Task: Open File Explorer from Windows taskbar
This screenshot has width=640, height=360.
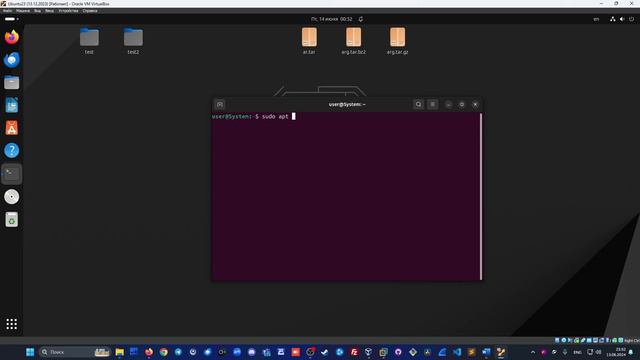Action: pyautogui.click(x=120, y=352)
